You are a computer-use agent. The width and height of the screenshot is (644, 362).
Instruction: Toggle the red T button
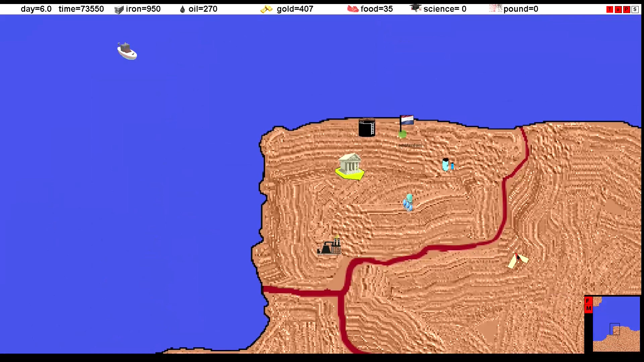point(609,9)
